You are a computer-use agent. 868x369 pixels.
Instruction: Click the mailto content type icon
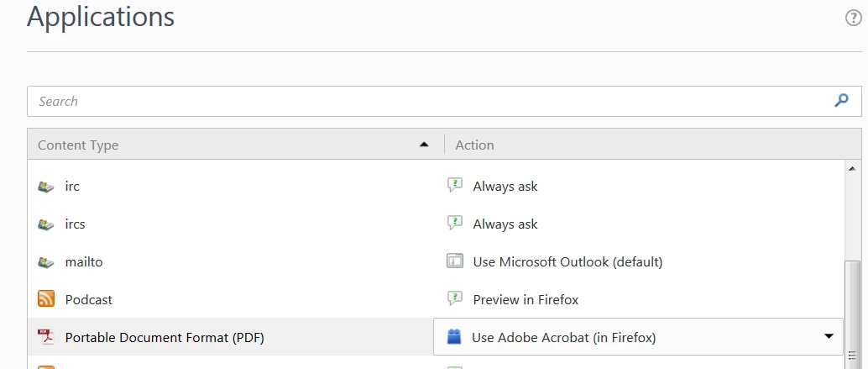click(x=46, y=262)
